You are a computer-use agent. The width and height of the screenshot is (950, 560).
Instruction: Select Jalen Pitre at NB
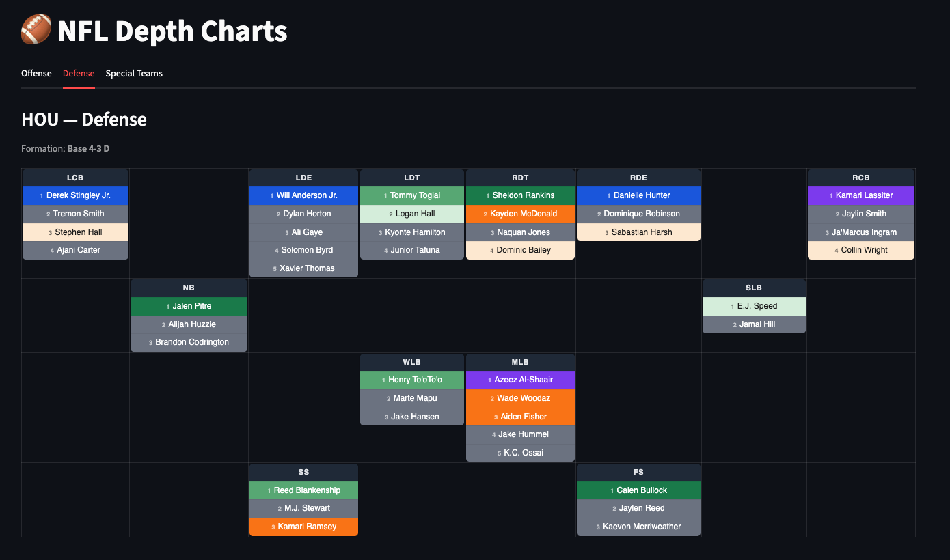click(189, 306)
